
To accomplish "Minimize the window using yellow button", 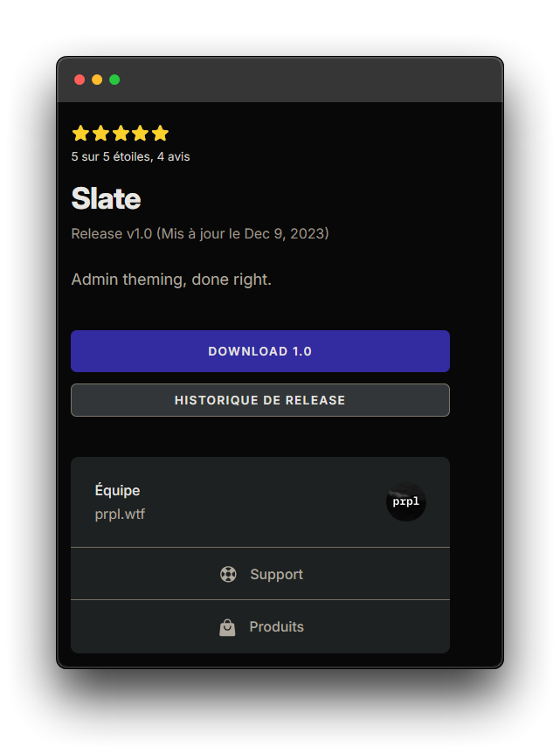I will (97, 79).
